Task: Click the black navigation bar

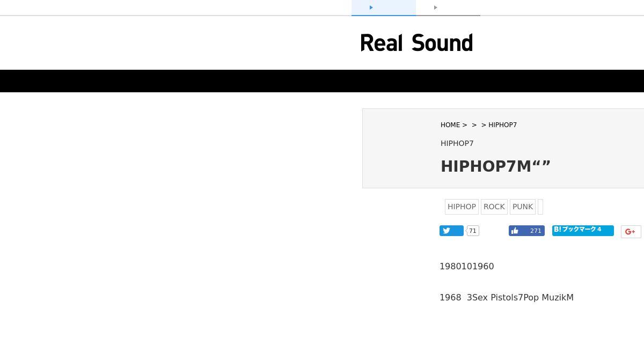Action: 322,81
